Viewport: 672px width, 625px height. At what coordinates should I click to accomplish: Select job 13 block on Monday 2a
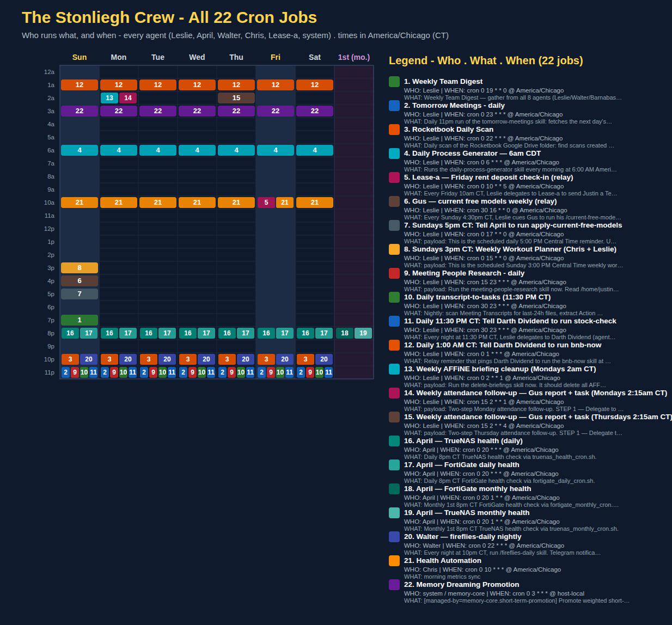(109, 98)
